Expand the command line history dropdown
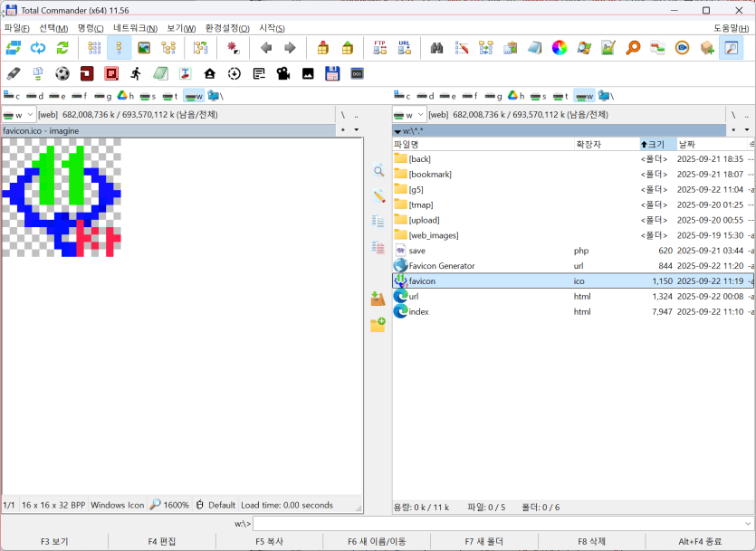Screen dimensions: 756x551 pos(747,524)
